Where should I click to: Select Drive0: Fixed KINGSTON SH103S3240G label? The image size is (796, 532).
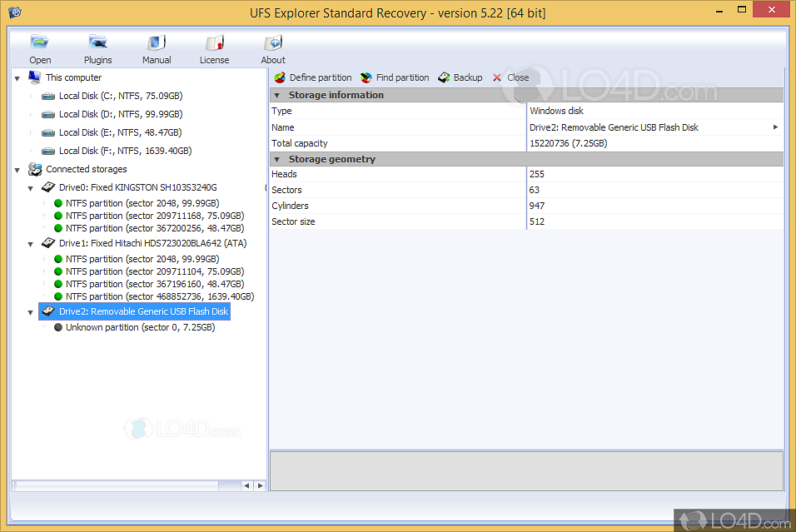[138, 187]
